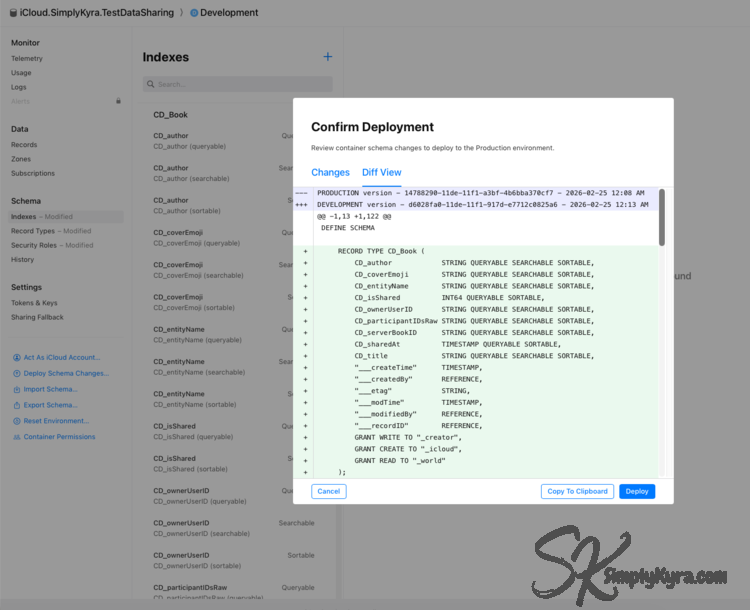
Task: Open Records under Data
Action: click(24, 144)
